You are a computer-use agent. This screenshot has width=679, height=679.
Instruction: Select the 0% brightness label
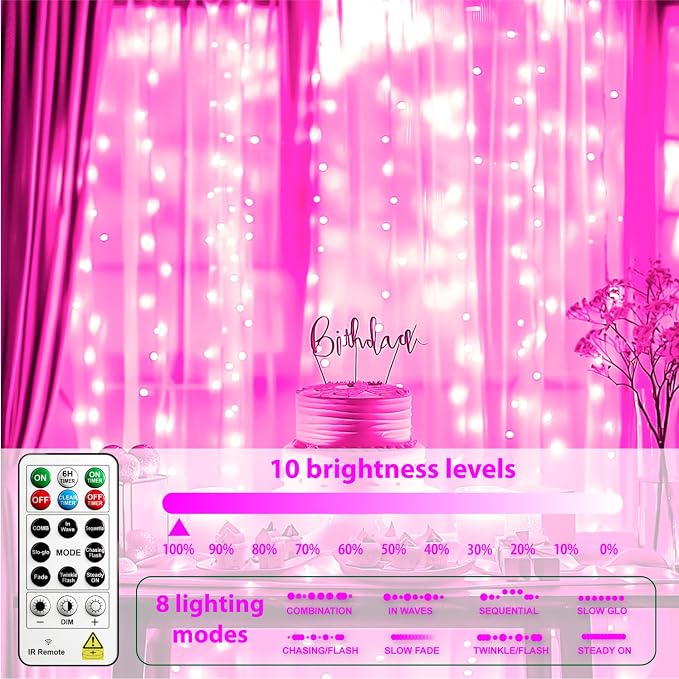[609, 549]
